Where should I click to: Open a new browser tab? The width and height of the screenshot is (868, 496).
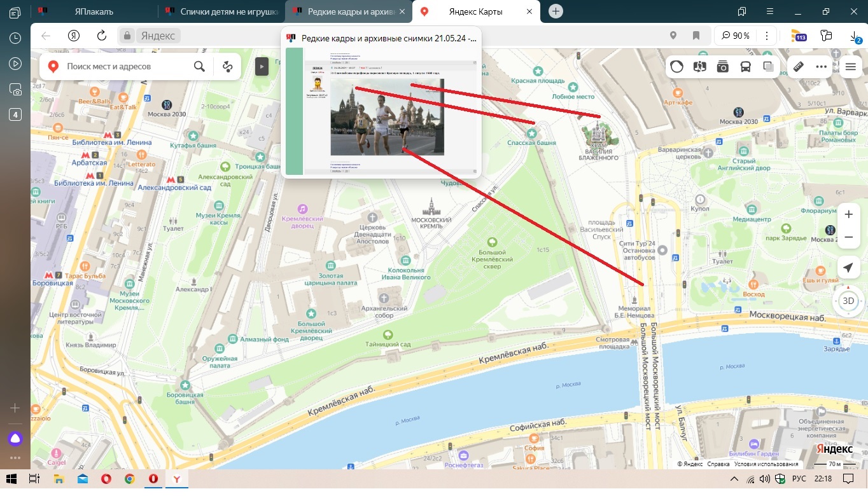pos(556,11)
